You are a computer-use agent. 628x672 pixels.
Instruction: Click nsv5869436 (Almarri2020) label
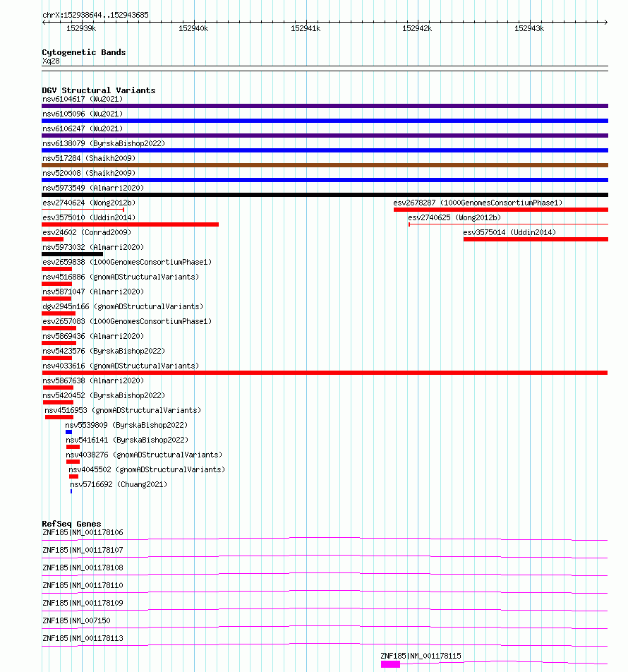[93, 337]
